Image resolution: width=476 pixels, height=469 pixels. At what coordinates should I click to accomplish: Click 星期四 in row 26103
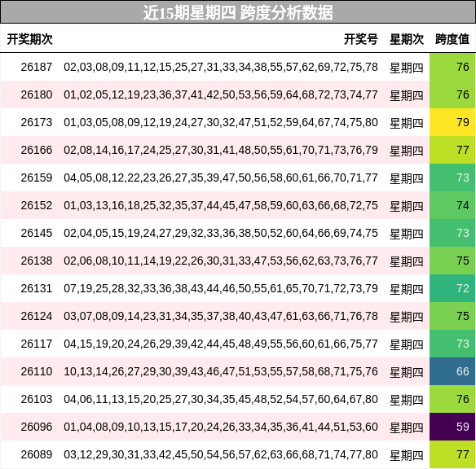(407, 400)
